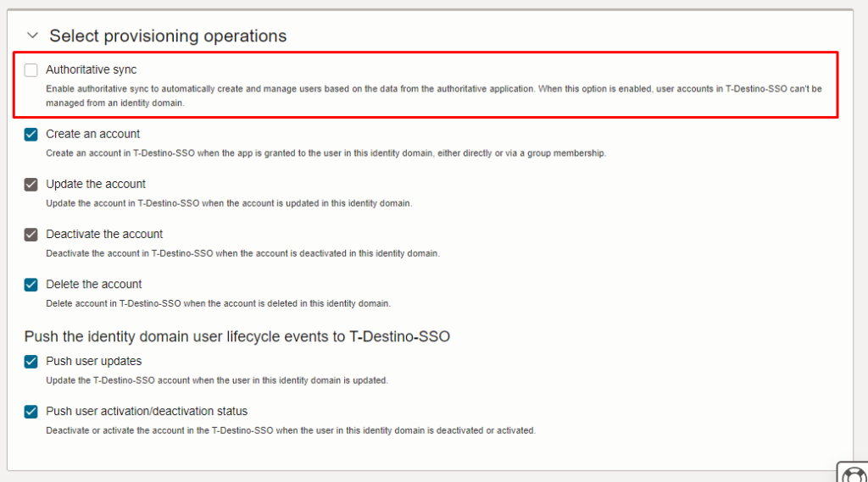Viewport: 868px width, 482px height.
Task: Click the Select provisioning operations heading text
Action: point(168,36)
